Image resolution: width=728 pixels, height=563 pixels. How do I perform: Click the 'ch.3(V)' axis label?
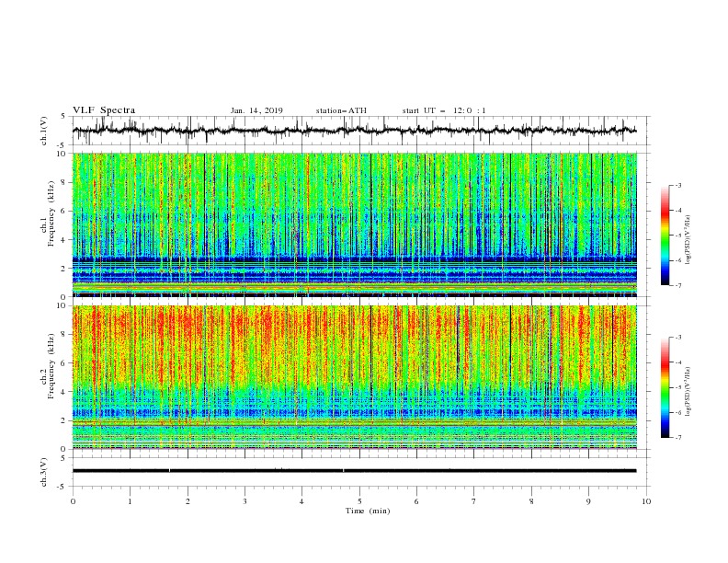click(44, 472)
